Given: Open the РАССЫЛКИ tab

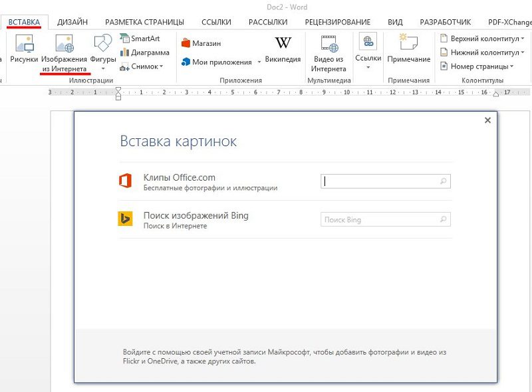Looking at the screenshot, I should coord(268,22).
